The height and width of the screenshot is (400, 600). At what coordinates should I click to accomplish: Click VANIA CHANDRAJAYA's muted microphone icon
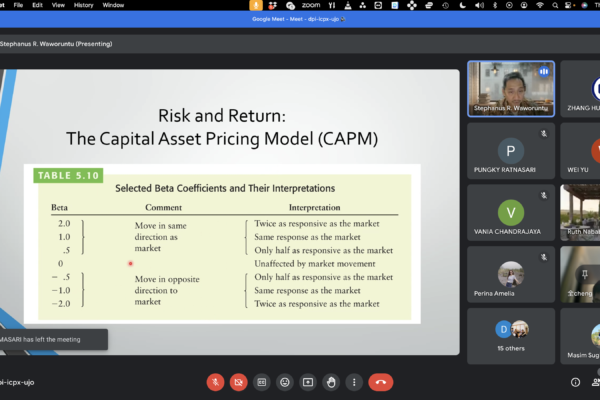pos(544,196)
